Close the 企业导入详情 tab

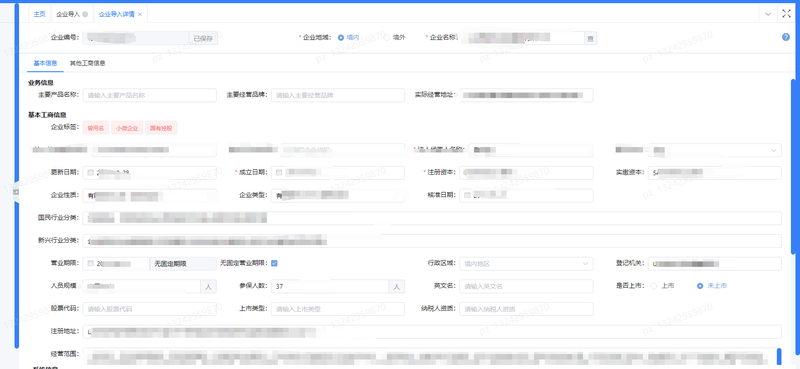point(140,14)
